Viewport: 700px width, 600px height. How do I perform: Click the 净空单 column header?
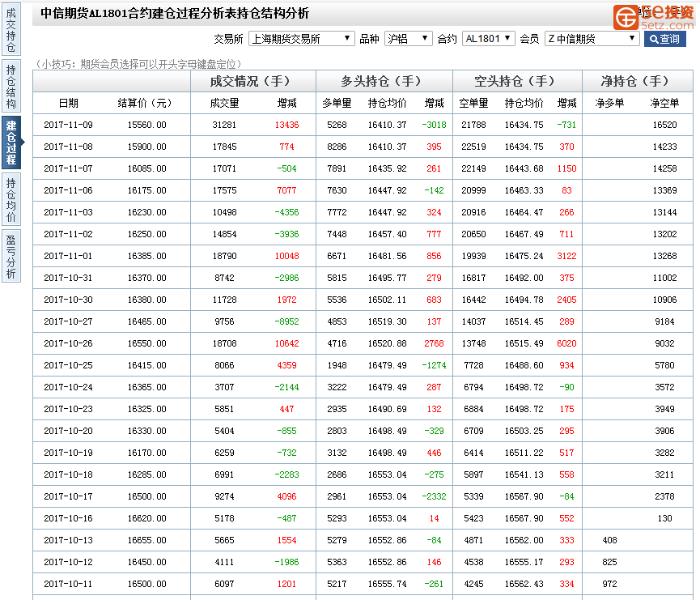click(x=664, y=103)
